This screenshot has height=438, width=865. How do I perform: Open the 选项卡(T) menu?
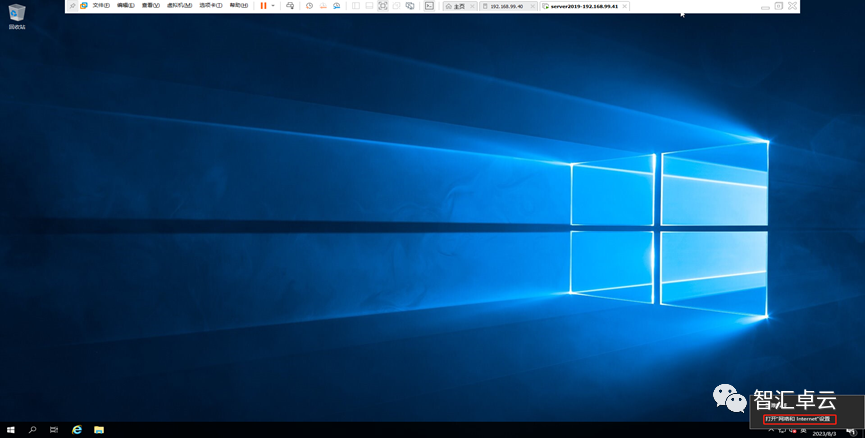coord(211,6)
